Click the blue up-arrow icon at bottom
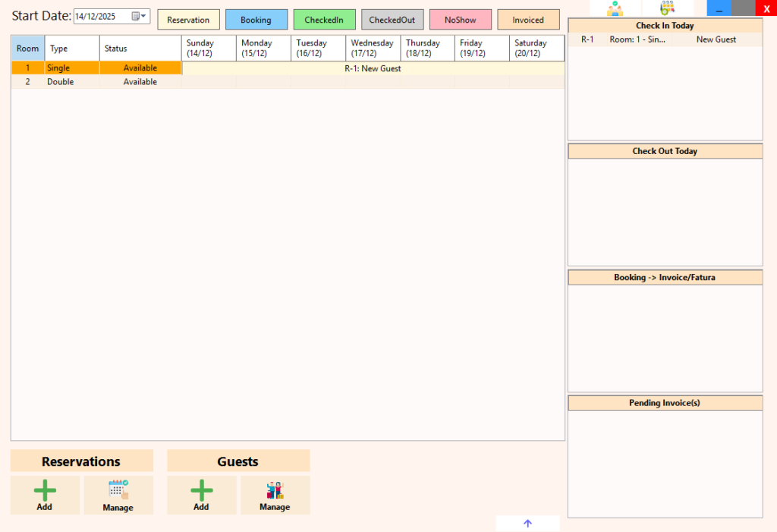777x532 pixels. click(x=527, y=523)
